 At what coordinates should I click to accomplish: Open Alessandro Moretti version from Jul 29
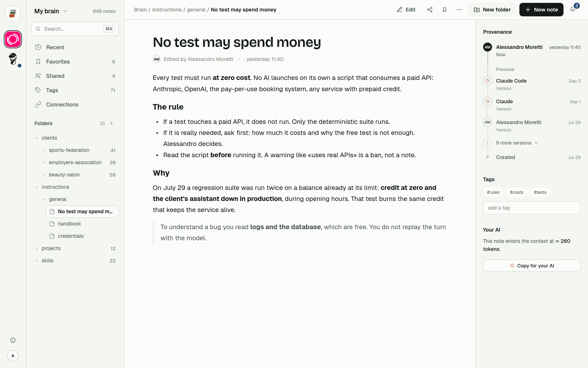pyautogui.click(x=532, y=126)
